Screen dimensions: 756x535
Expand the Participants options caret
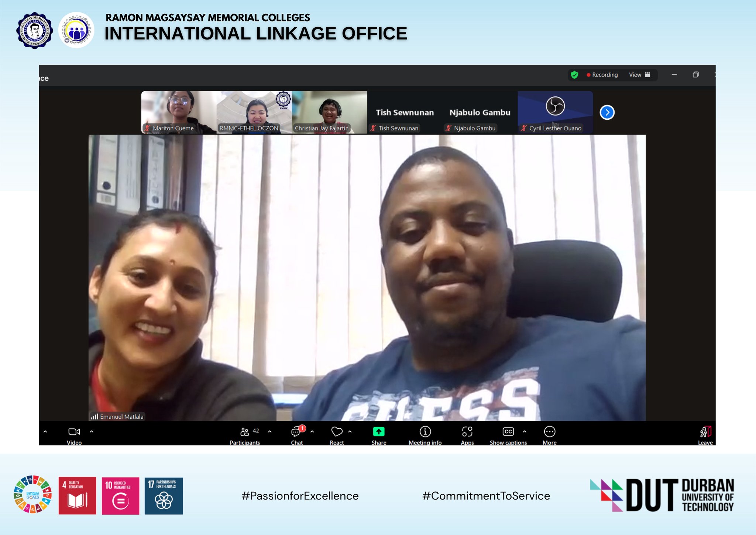click(x=270, y=431)
